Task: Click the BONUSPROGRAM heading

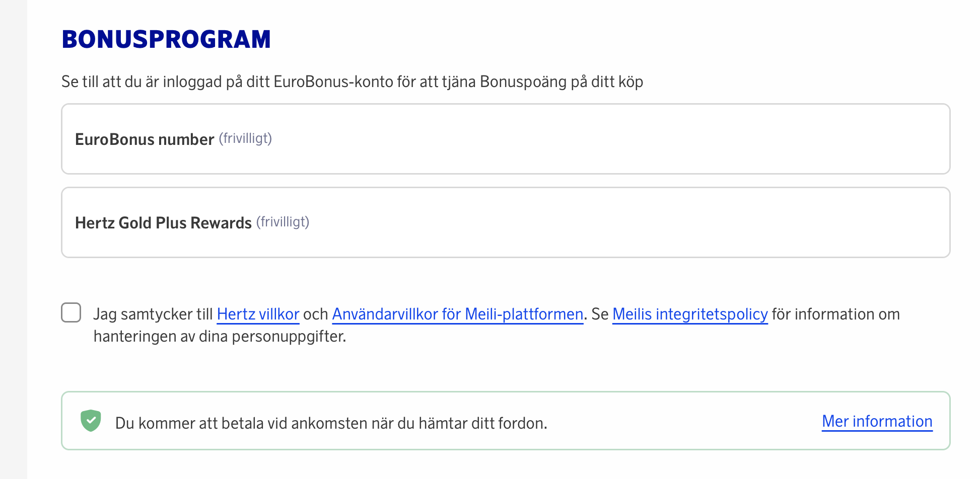Action: [x=166, y=39]
